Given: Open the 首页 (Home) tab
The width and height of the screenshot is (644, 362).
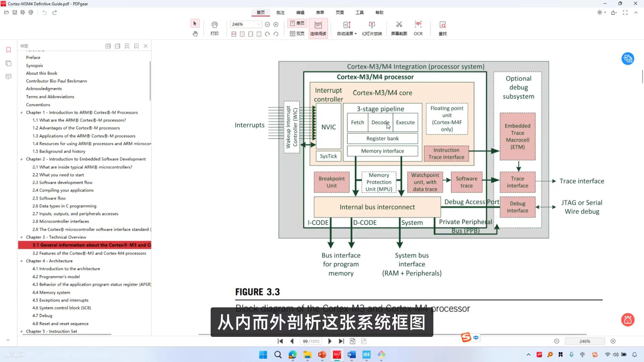Looking at the screenshot, I should pyautogui.click(x=261, y=12).
